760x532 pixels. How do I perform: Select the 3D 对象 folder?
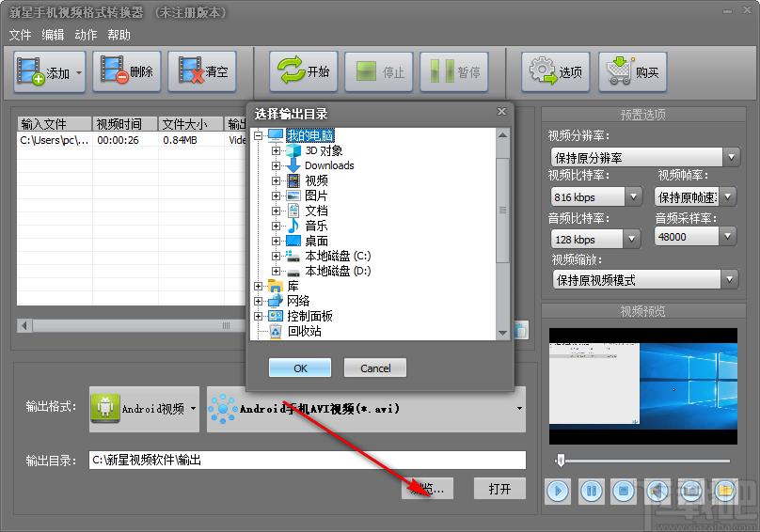[x=324, y=150]
